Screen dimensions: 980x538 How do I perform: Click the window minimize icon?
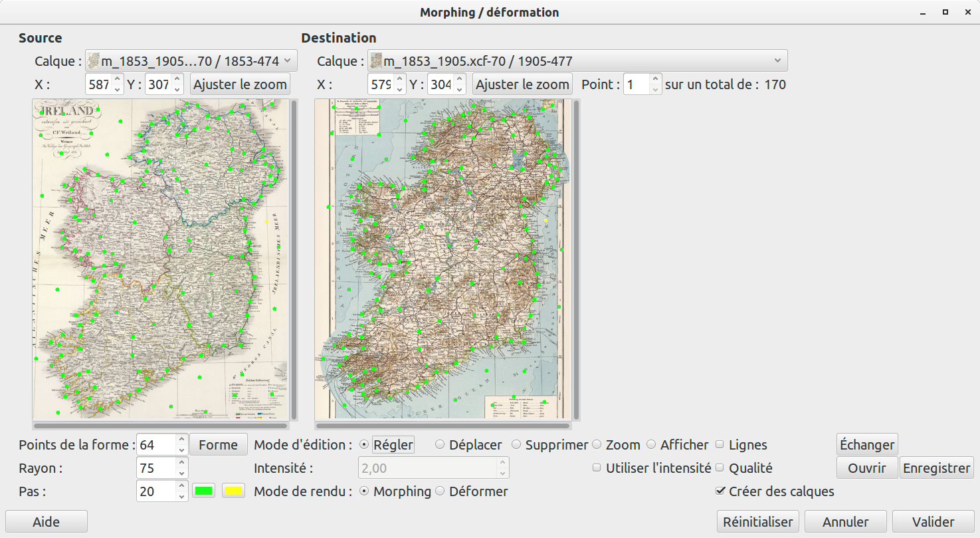[x=924, y=13]
